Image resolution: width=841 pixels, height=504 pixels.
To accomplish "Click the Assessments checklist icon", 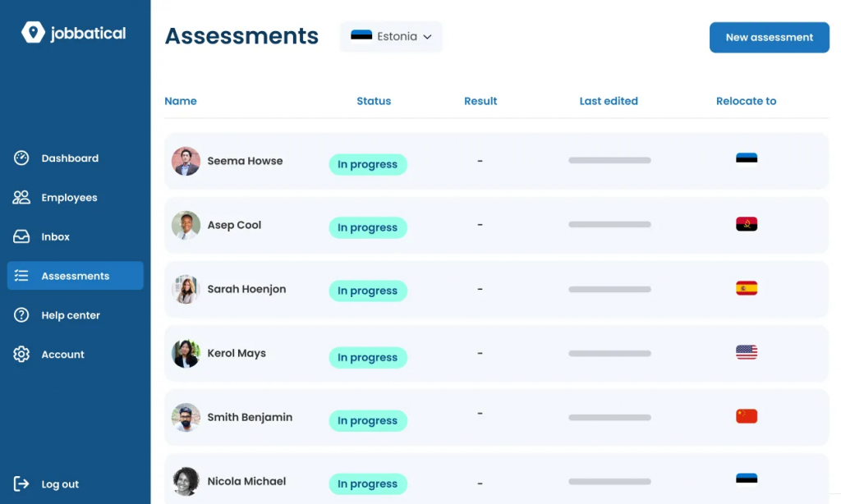I will coord(22,276).
